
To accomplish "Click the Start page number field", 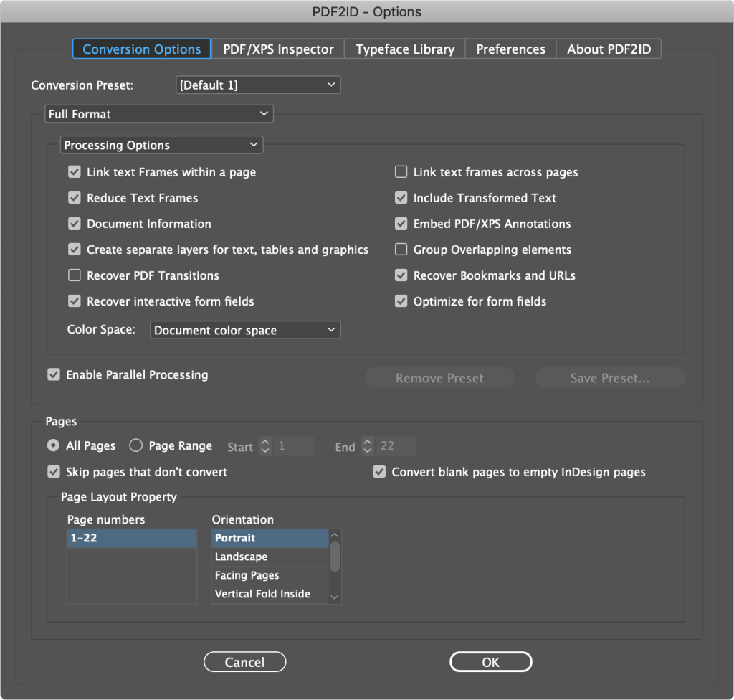I will 293,445.
